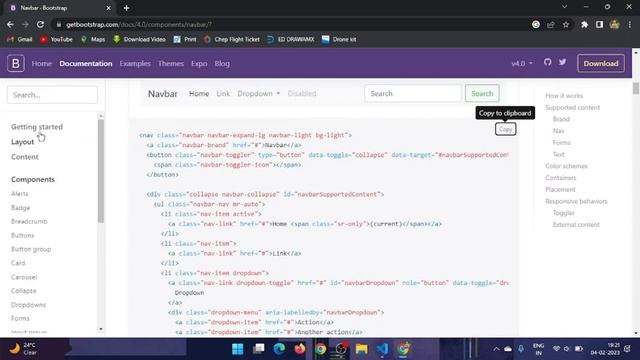Open the Bootstrap Twitter icon link
Image resolution: width=640 pixels, height=360 pixels.
pos(562,62)
